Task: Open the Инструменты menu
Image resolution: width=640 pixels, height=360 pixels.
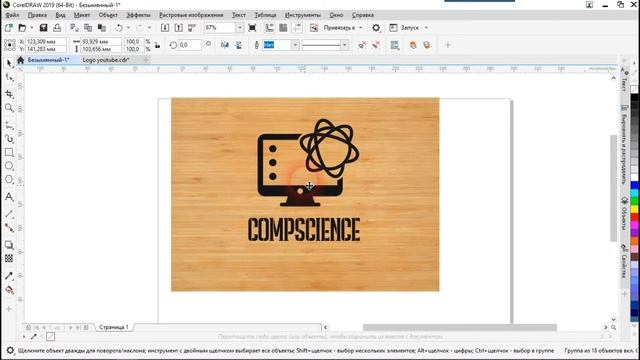Action: (x=303, y=15)
